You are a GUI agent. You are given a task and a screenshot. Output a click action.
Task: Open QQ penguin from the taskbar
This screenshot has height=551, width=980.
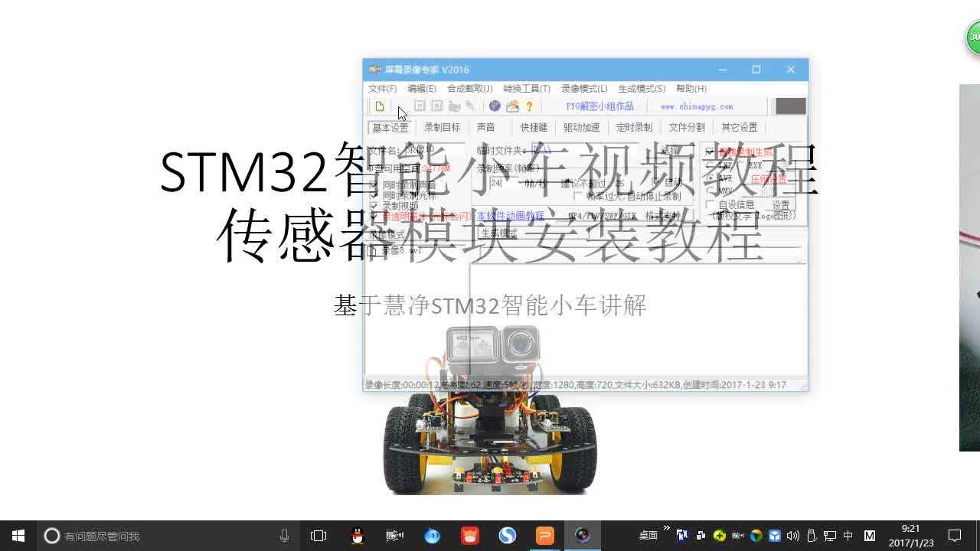tap(358, 536)
